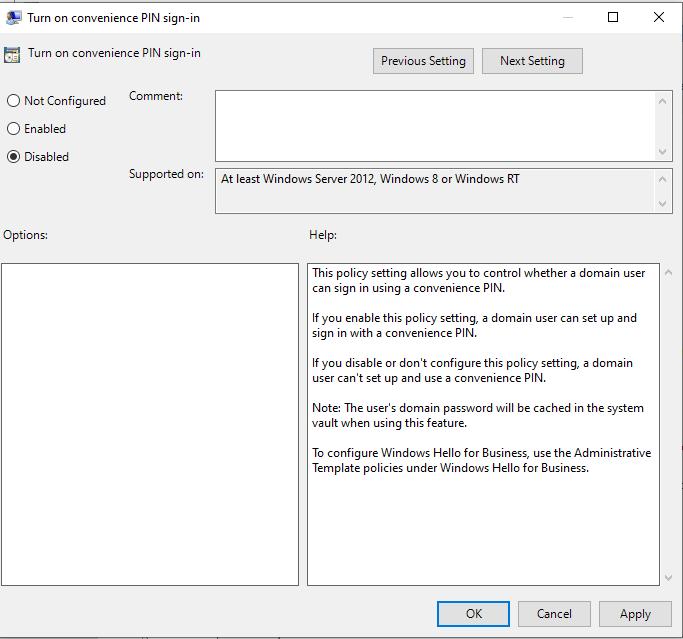The width and height of the screenshot is (683, 639).
Task: Click Comment box scroll down arrow
Action: [x=663, y=152]
